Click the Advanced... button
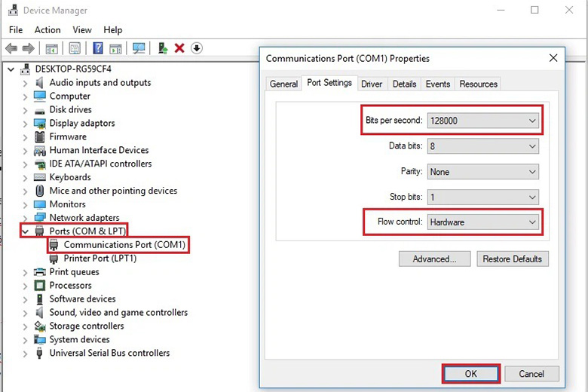 click(434, 259)
